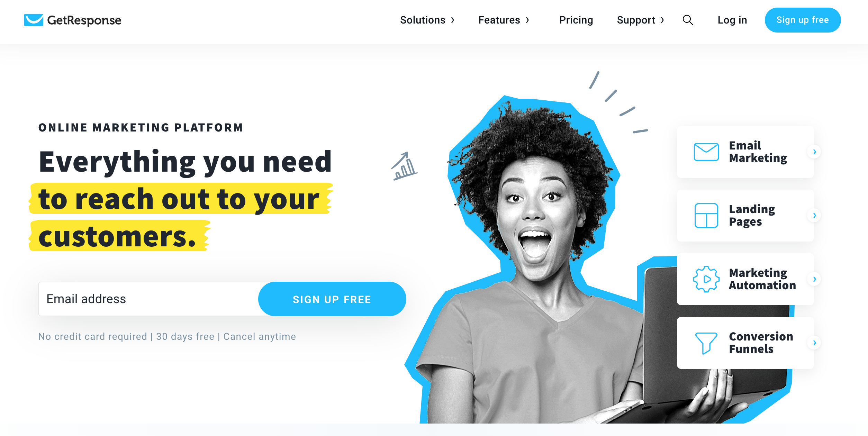Expand the Solutions menu
This screenshot has width=868, height=436.
pos(427,20)
